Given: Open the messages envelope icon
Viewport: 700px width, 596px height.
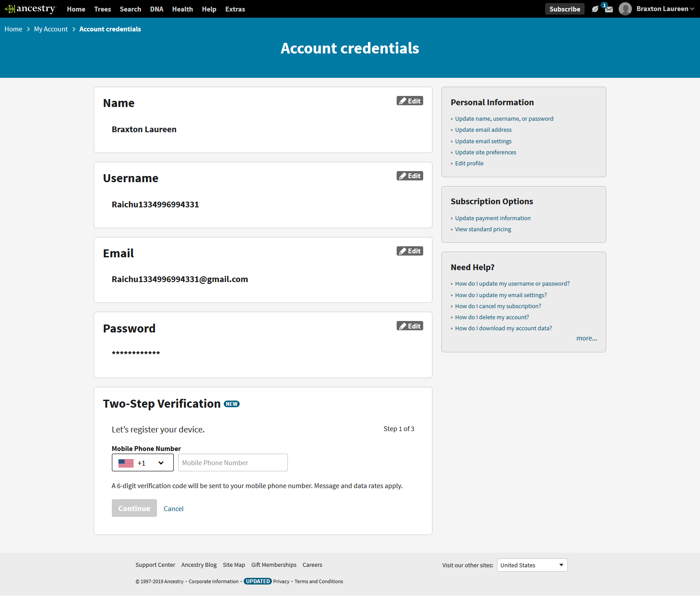Looking at the screenshot, I should [609, 9].
